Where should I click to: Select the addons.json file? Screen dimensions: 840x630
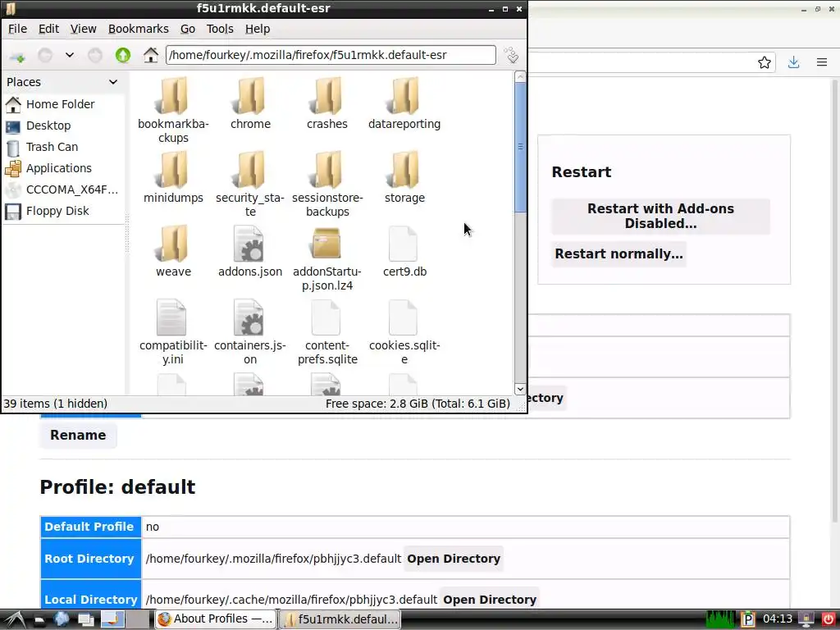(250, 251)
